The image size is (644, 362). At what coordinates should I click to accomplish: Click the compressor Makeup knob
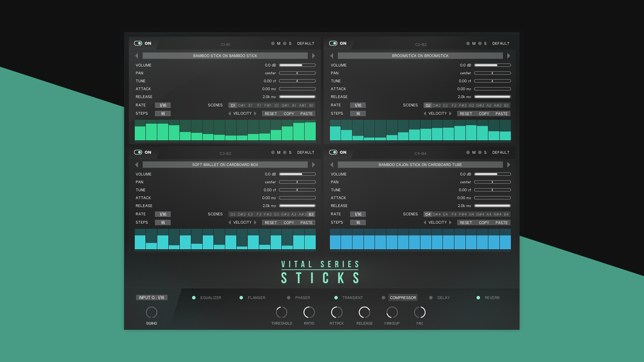pyautogui.click(x=392, y=312)
